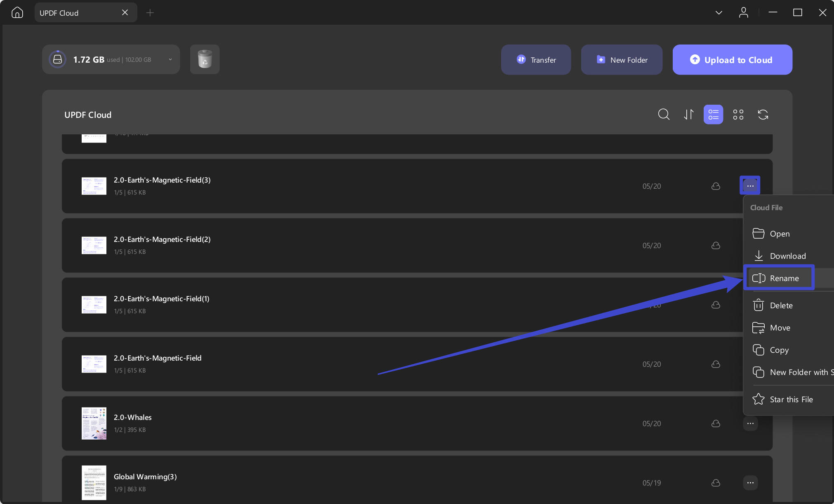This screenshot has width=834, height=504.
Task: Open more options for Global Warming(3)
Action: 750,483
